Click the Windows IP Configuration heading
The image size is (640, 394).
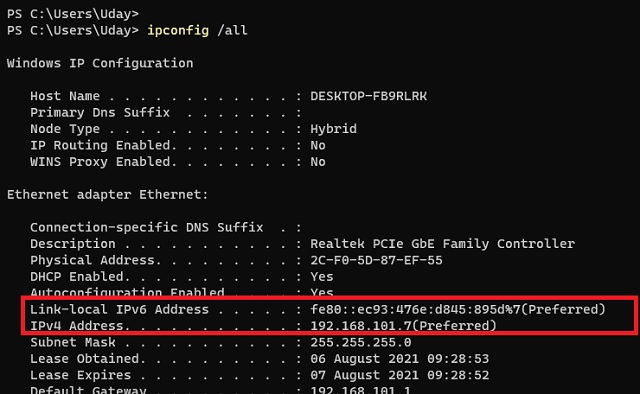pos(100,63)
